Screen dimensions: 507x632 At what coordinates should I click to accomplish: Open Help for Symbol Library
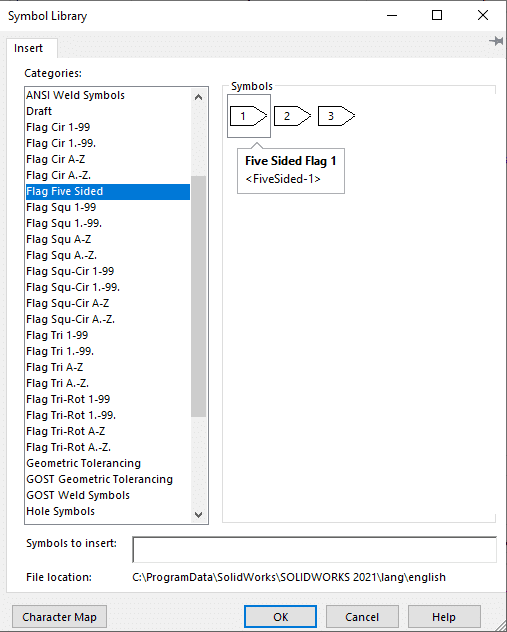tap(444, 617)
